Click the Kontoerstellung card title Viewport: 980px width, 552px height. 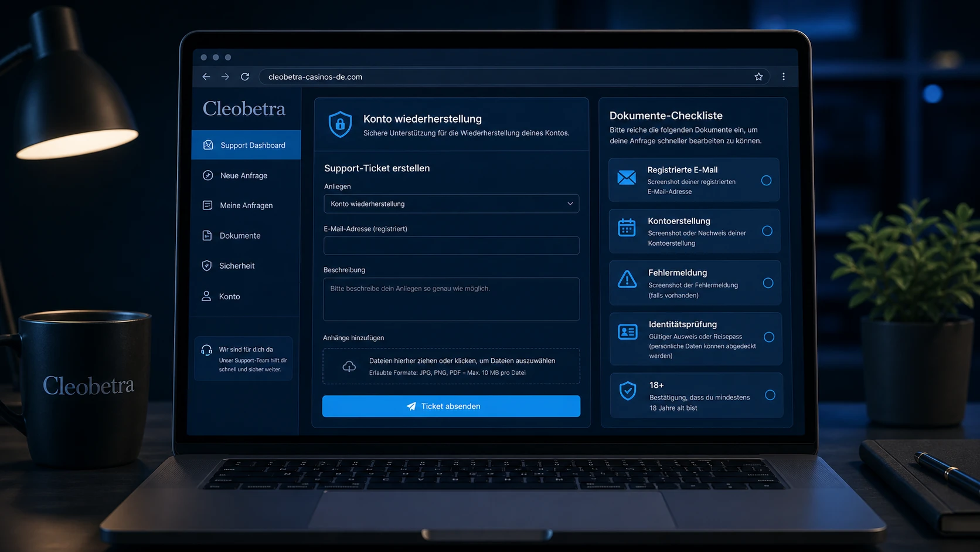click(x=679, y=221)
